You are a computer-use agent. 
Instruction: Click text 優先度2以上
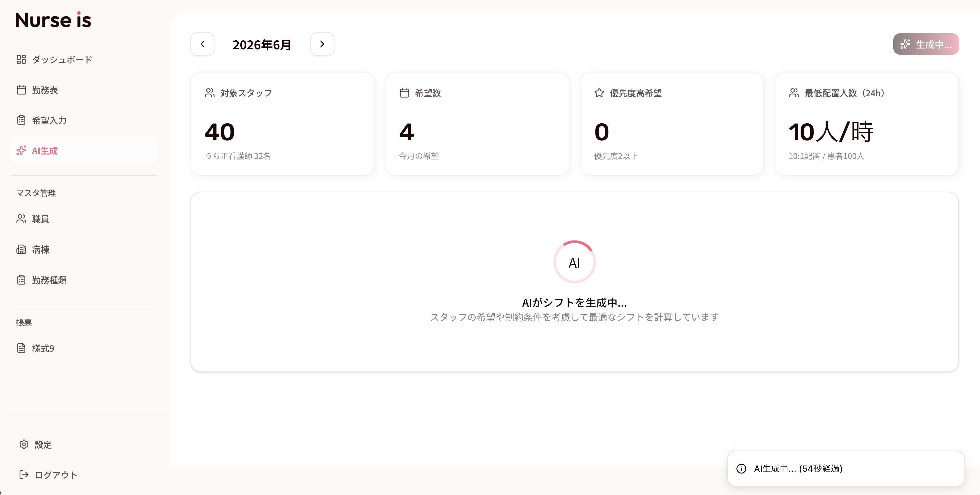(x=616, y=156)
